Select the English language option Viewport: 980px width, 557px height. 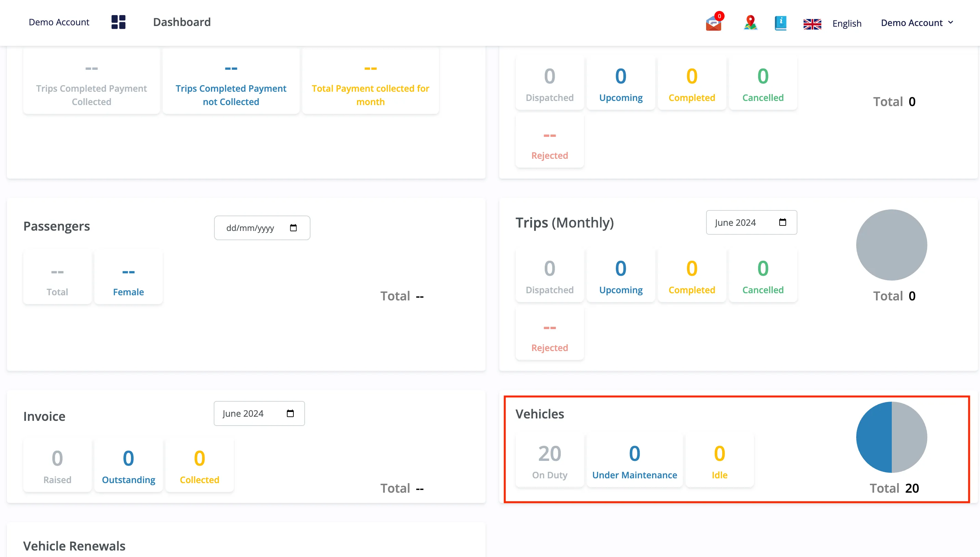click(x=847, y=23)
